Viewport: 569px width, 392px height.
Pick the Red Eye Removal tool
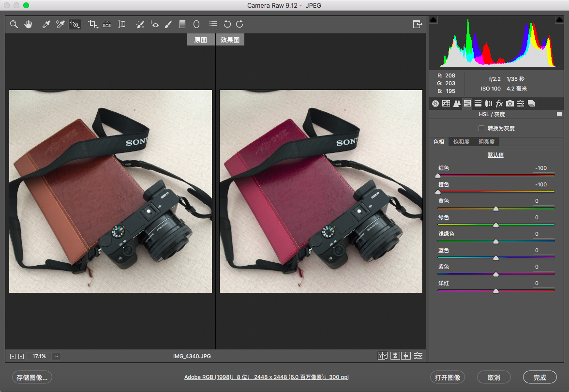click(x=154, y=24)
